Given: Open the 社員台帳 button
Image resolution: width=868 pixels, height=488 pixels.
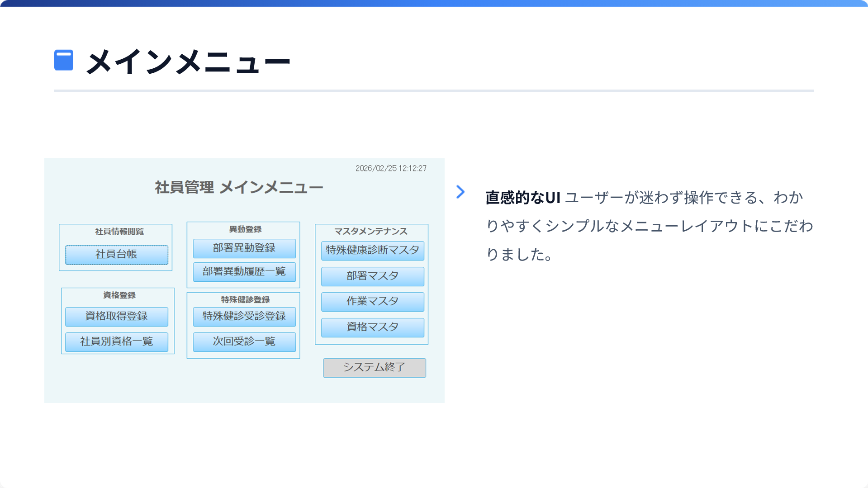Looking at the screenshot, I should pos(117,255).
